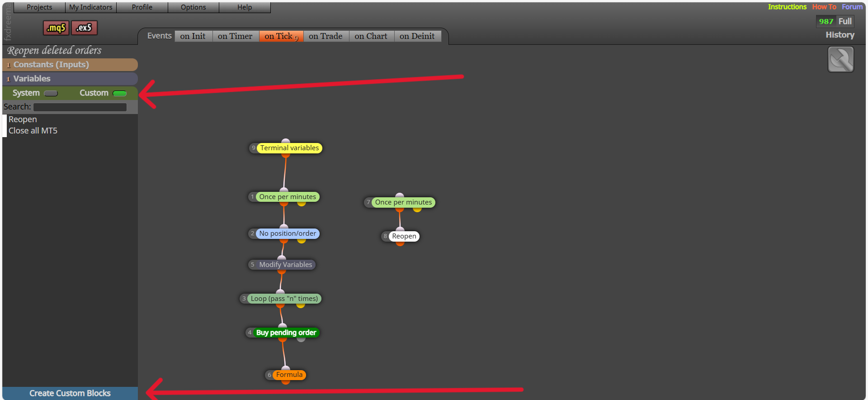The width and height of the screenshot is (868, 400).
Task: Click orange output connector of Formula block
Action: [286, 382]
